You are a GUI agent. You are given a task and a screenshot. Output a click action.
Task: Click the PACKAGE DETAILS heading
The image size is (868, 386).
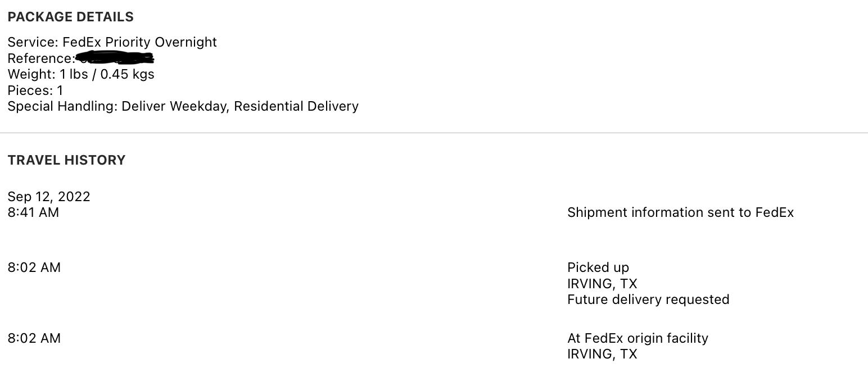click(71, 17)
